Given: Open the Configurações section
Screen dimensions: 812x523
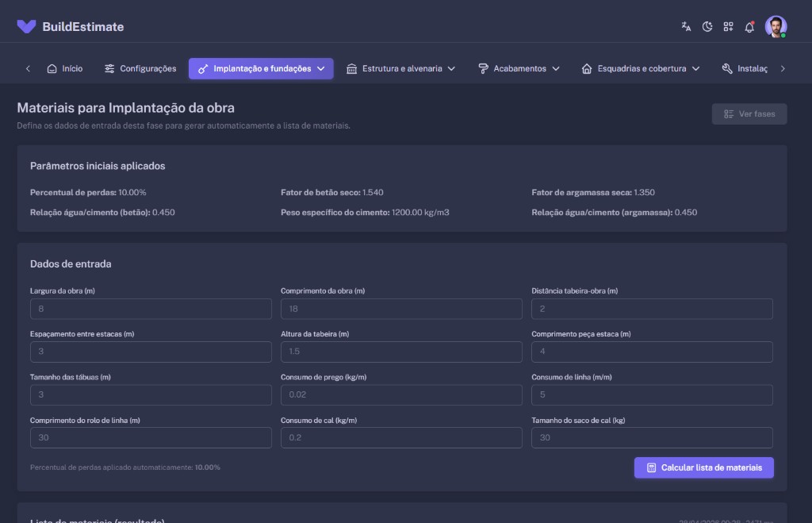Looking at the screenshot, I should (147, 68).
